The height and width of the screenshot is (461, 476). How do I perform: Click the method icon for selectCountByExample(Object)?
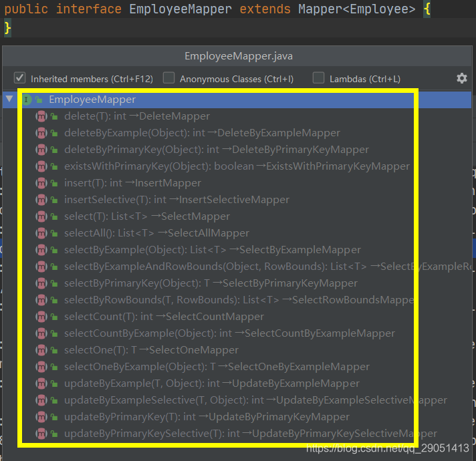41,333
